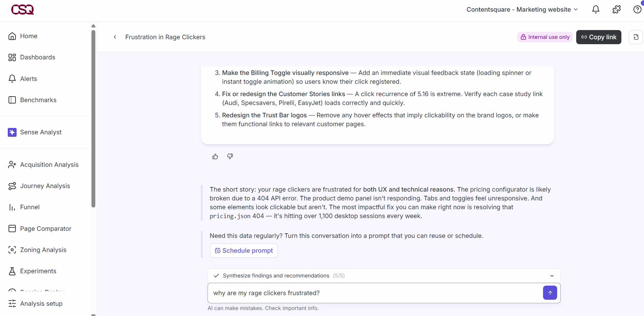Click the 'pricing.json' code text

[230, 216]
